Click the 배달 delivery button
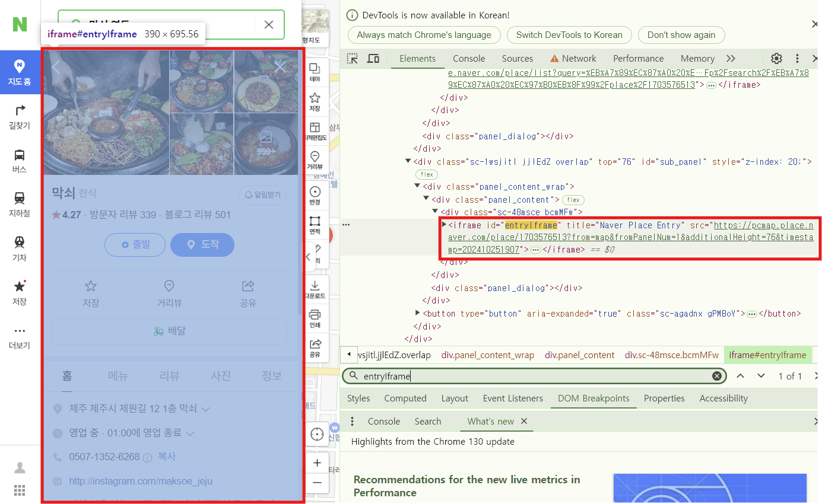This screenshot has width=822, height=504. pos(169,331)
